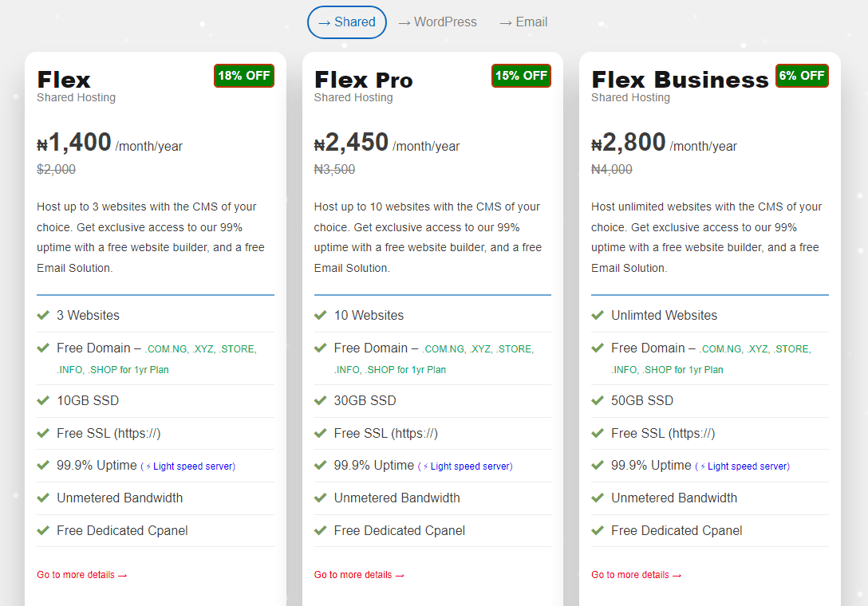
Task: Click checkmark icon beside 10 Websites
Action: 321,316
